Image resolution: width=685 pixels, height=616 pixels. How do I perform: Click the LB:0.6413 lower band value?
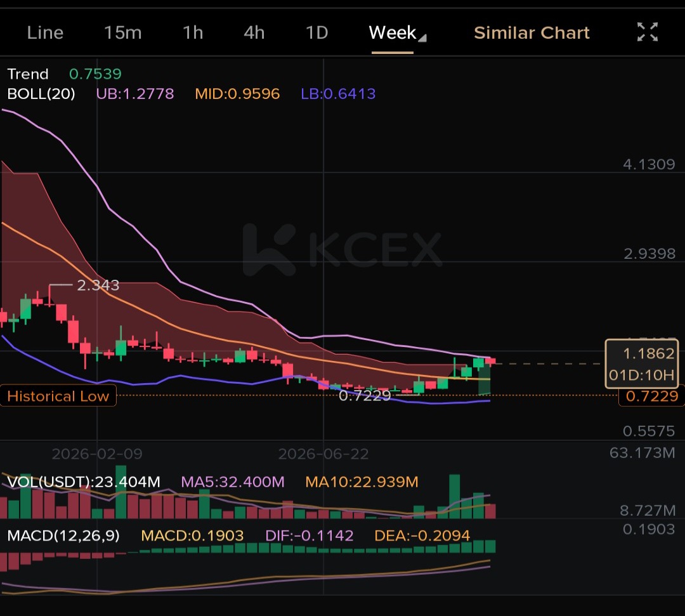point(338,93)
